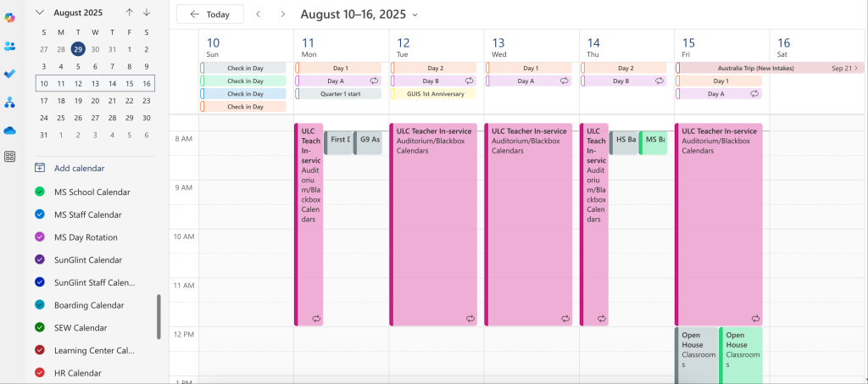Click Add calendar
Viewport: 868px width, 384px height.
pyautogui.click(x=81, y=168)
